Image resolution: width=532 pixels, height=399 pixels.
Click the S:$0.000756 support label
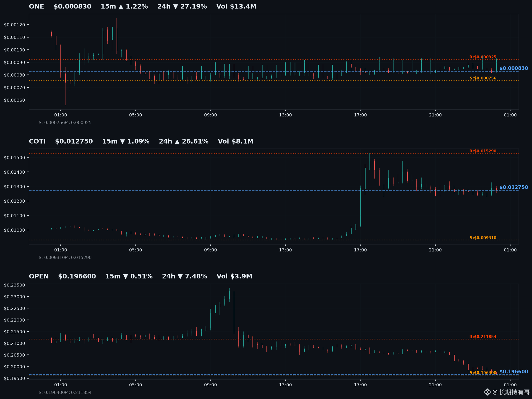tap(483, 78)
